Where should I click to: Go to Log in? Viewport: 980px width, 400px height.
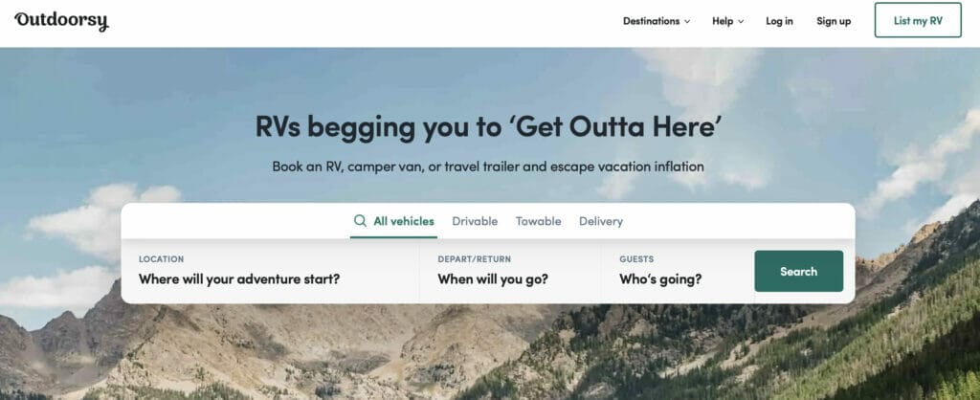click(779, 21)
